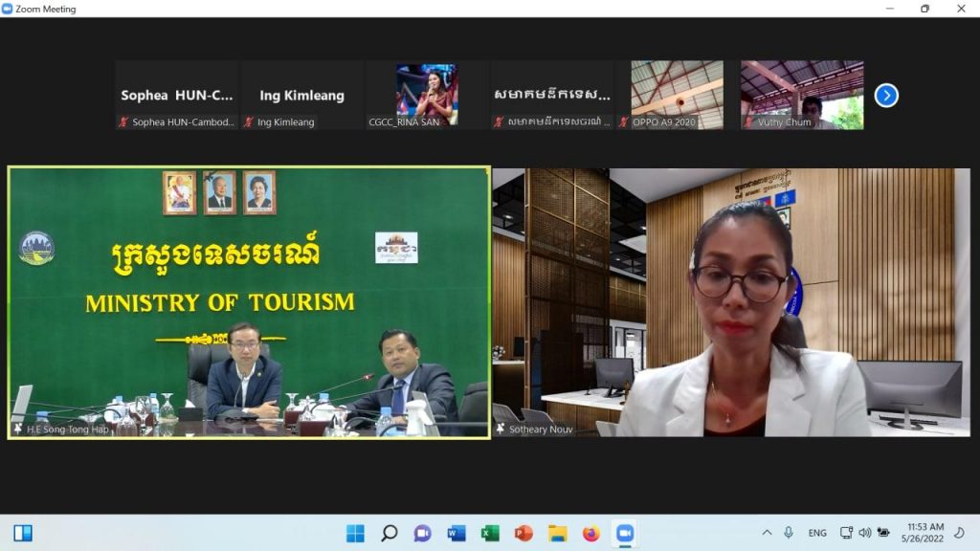This screenshot has width=980, height=551.
Task: Open volume control in system tray
Action: pos(865,533)
